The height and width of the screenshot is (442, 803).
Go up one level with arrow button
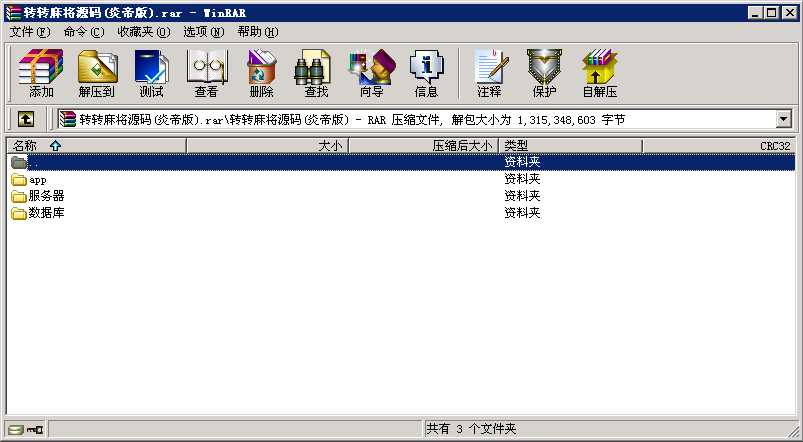[x=26, y=120]
